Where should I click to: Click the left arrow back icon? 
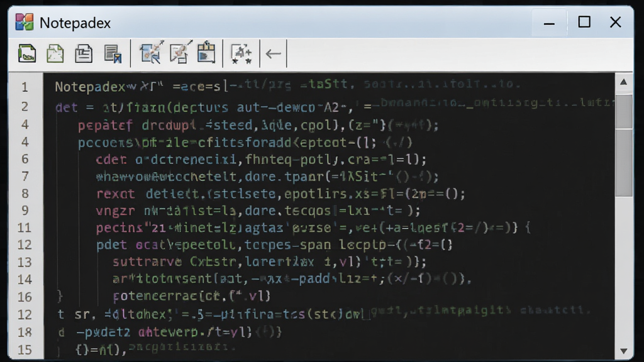[273, 54]
